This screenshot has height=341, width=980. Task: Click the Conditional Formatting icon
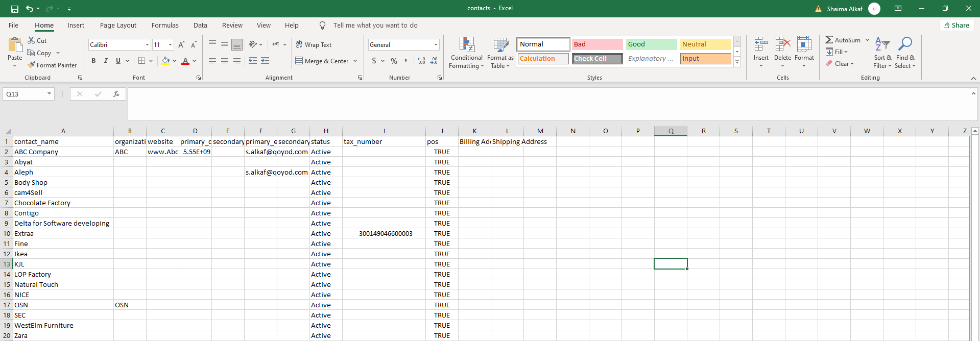pyautogui.click(x=467, y=45)
